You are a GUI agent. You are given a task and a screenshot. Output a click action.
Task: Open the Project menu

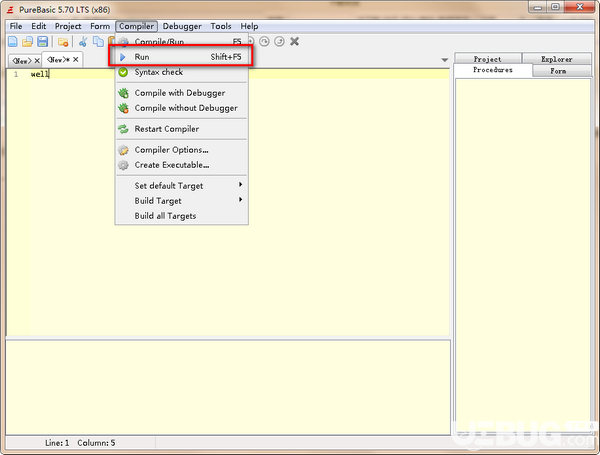pyautogui.click(x=68, y=26)
